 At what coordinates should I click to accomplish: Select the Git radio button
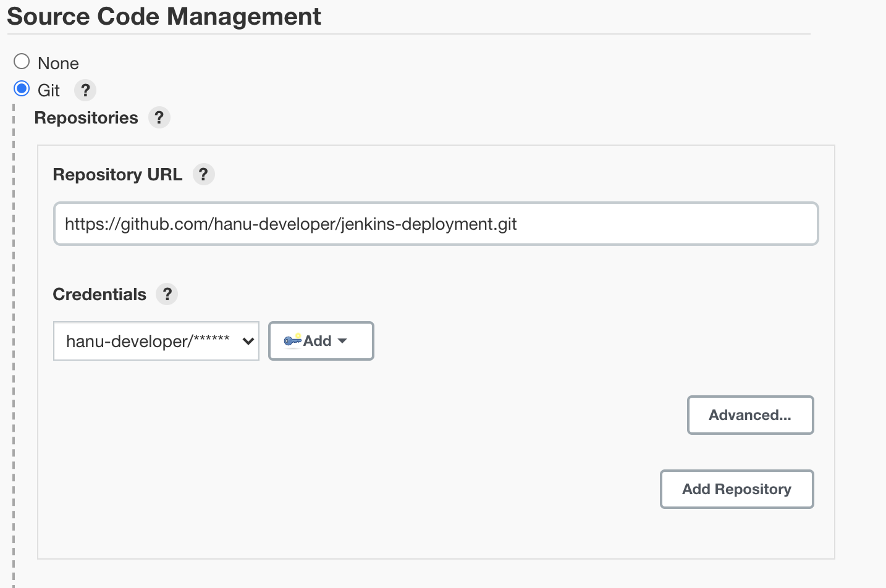tap(22, 89)
